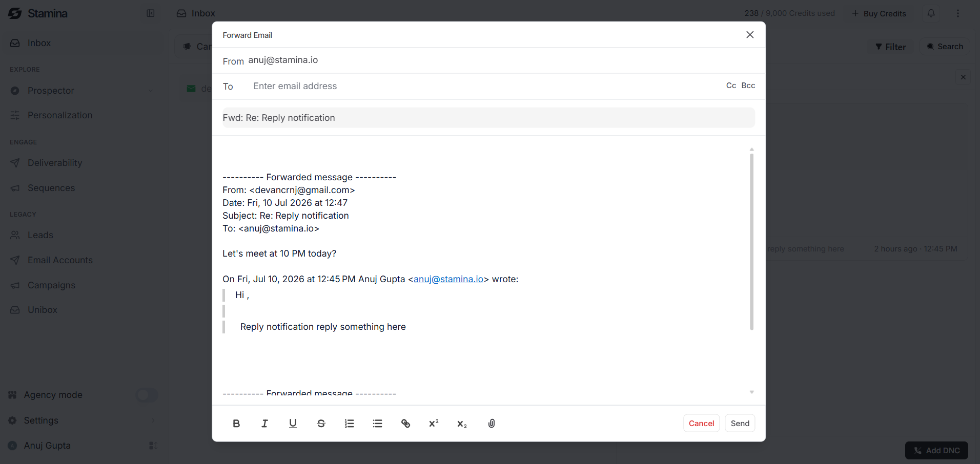Show the Cc recipient field
980x464 pixels.
(731, 86)
